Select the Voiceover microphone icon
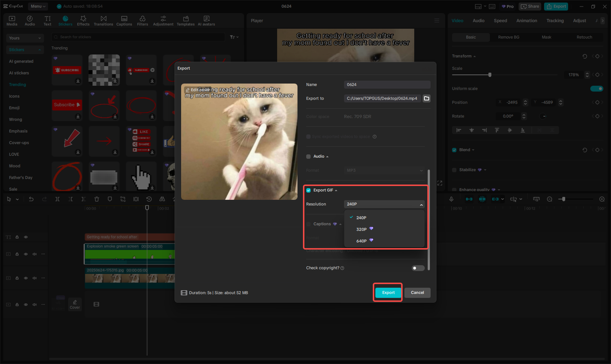Viewport: 611px width, 364px height. [x=451, y=199]
